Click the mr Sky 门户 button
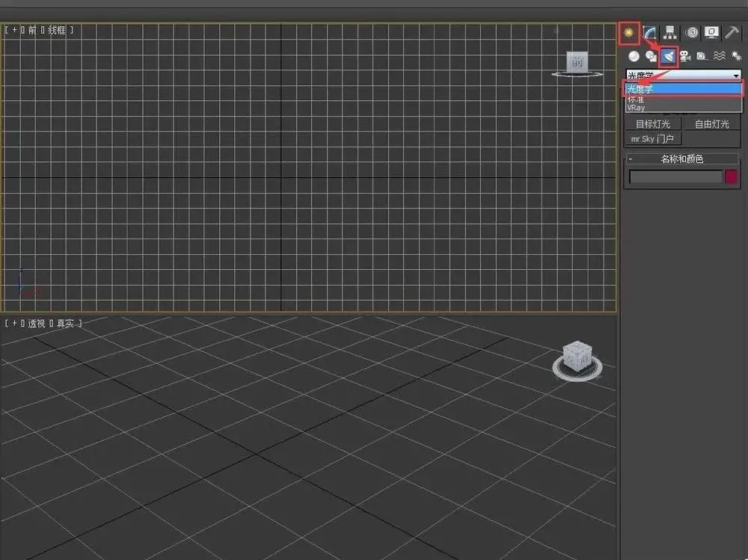Screen dimensions: 748x560 coord(652,139)
